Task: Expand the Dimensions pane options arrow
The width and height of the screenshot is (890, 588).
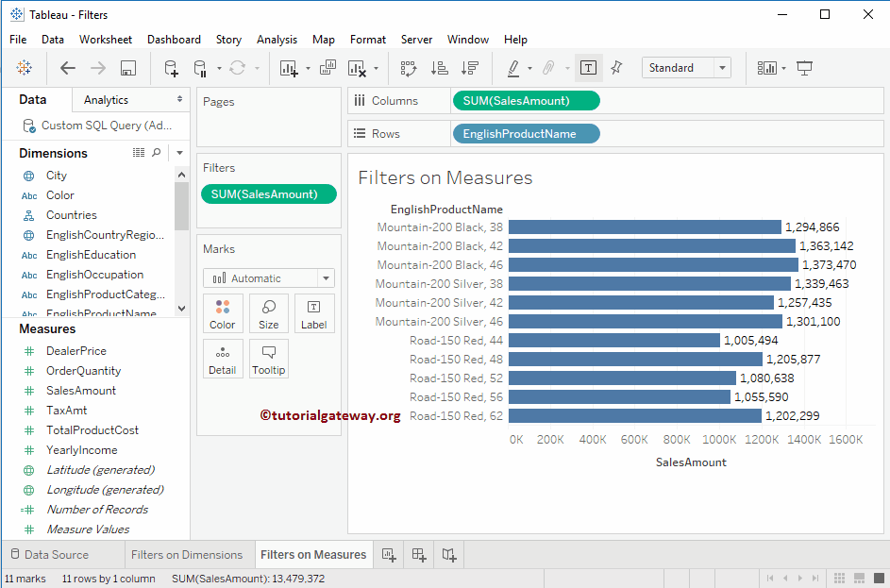Action: tap(179, 153)
